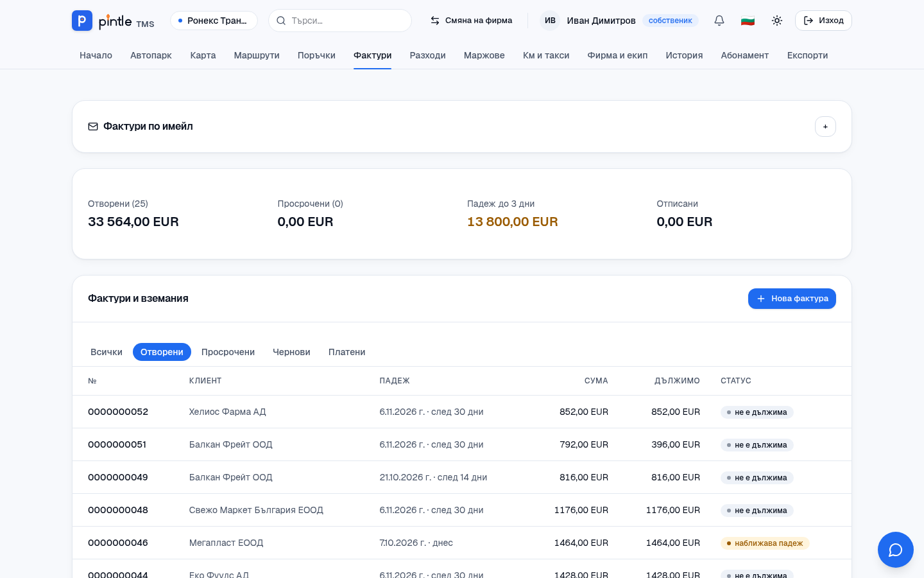Click the Изход logout button
The image size is (924, 578).
coord(823,21)
